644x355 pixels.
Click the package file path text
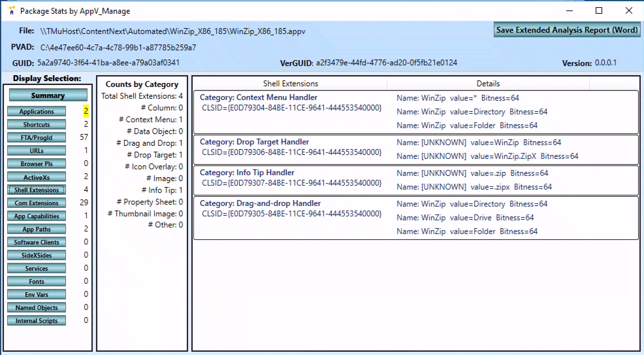click(x=173, y=31)
